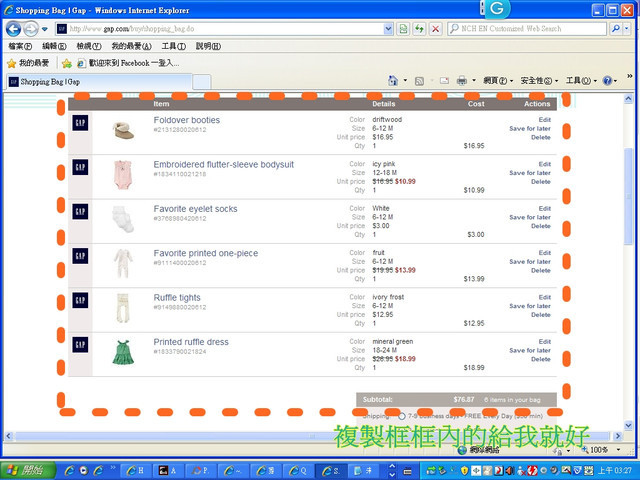Go back with the browser Back arrow
Image resolution: width=640 pixels, height=480 pixels.
(x=13, y=29)
